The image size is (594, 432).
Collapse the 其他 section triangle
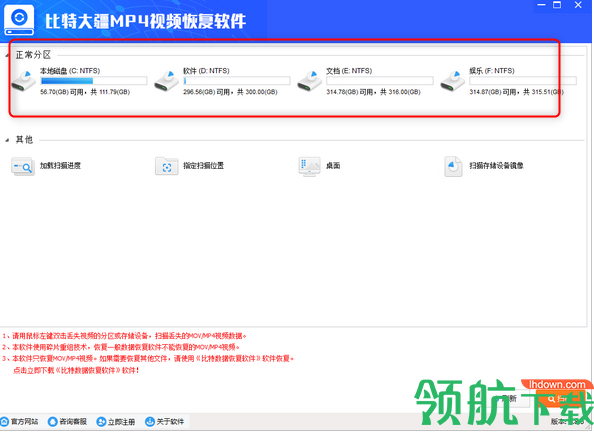pos(7,141)
